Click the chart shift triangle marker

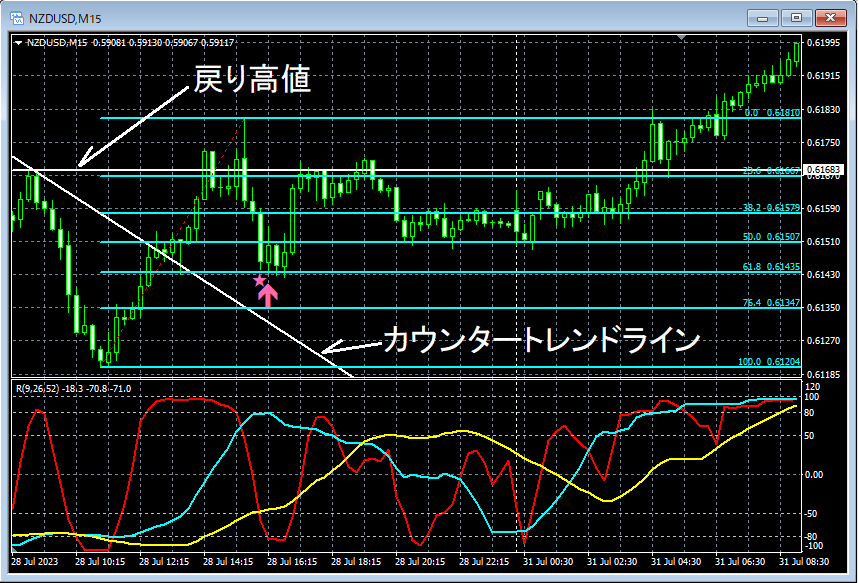click(x=682, y=37)
